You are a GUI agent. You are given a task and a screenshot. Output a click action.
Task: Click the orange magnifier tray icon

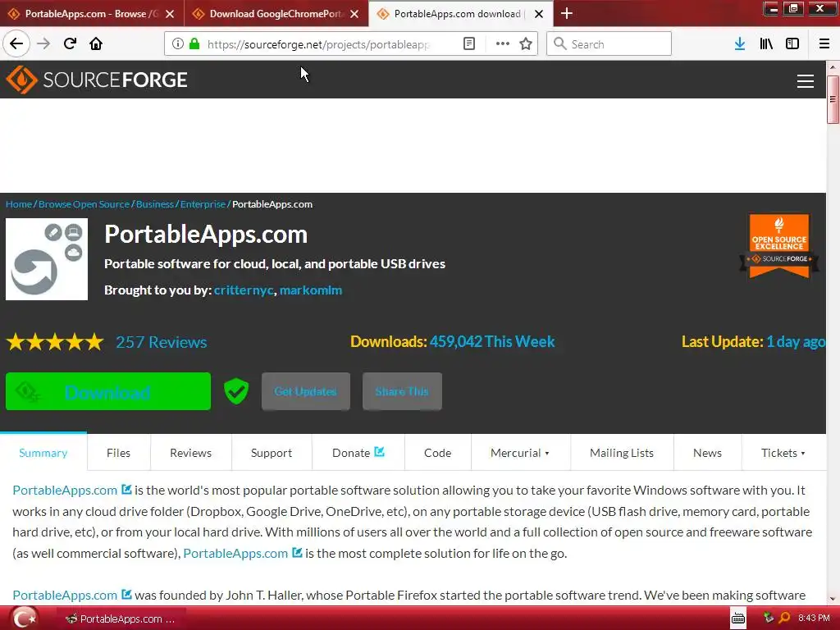tap(784, 619)
